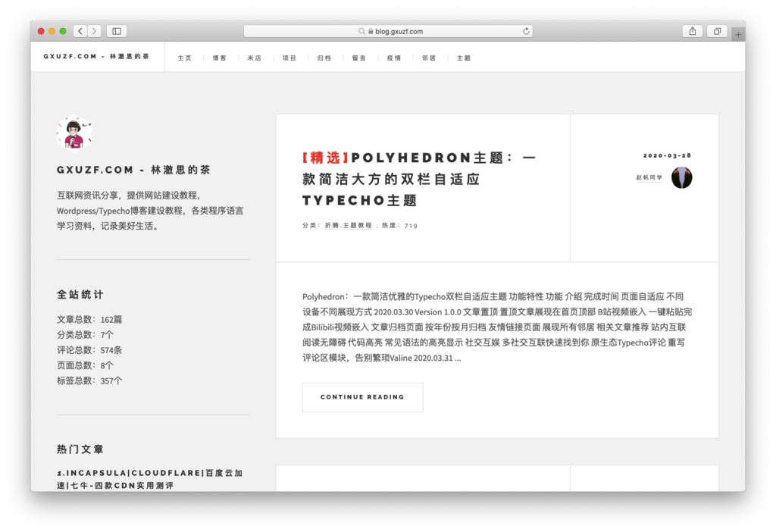Click the Safari back navigation arrow
The width and height of the screenshot is (776, 532).
pos(80,31)
